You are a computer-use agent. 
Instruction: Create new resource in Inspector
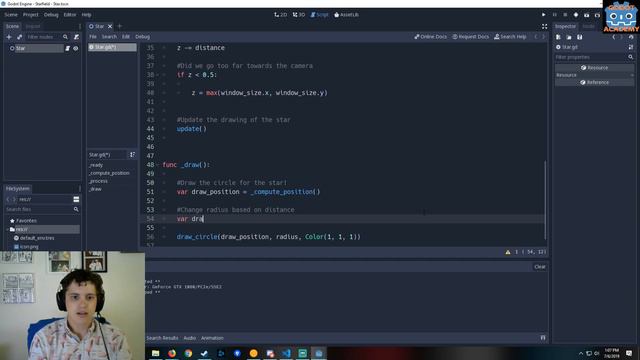(558, 37)
